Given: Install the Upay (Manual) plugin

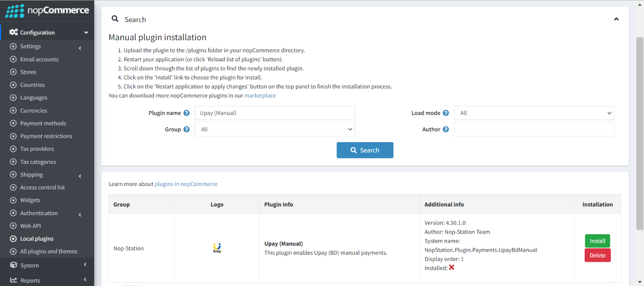Looking at the screenshot, I should [x=597, y=241].
